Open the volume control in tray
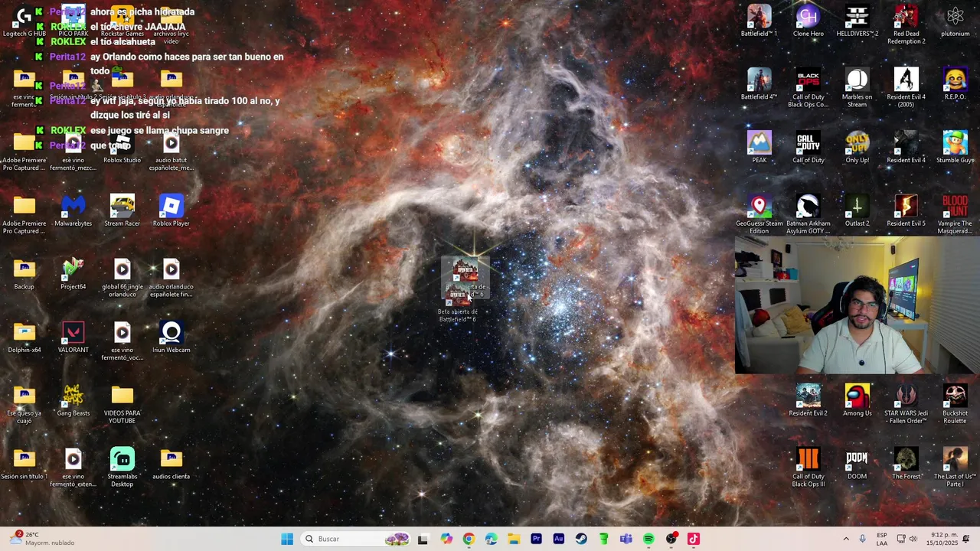980x551 pixels. pyautogui.click(x=913, y=539)
